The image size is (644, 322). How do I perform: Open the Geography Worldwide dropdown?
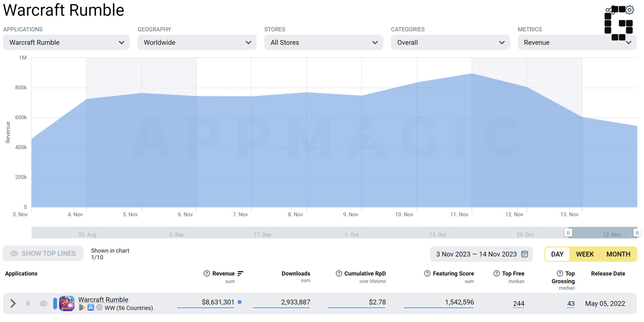(x=197, y=43)
